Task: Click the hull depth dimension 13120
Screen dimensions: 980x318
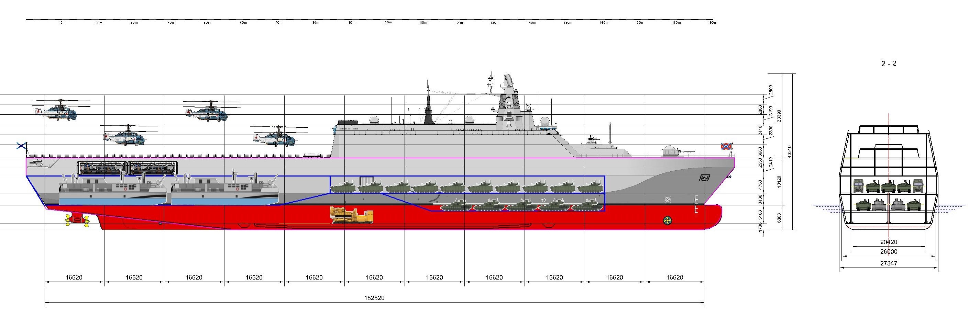Action: pyautogui.click(x=779, y=182)
